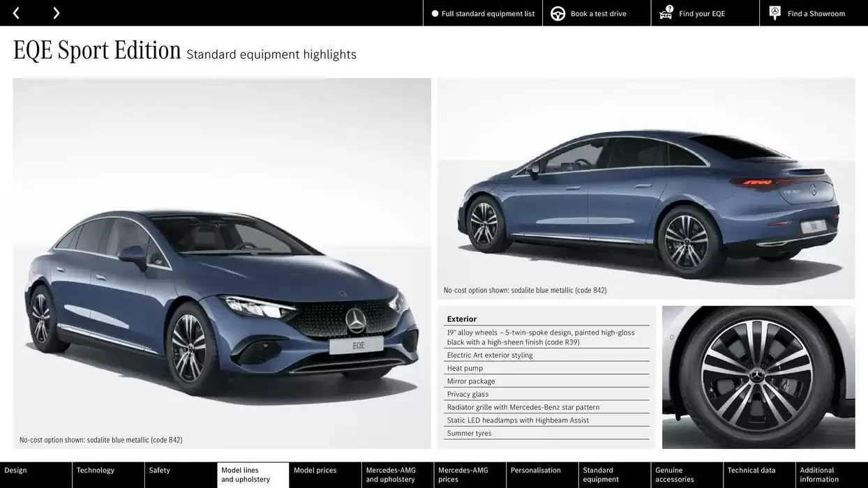Screen dimensions: 868x488
Task: Open the Model prices tab
Action: click(x=325, y=475)
